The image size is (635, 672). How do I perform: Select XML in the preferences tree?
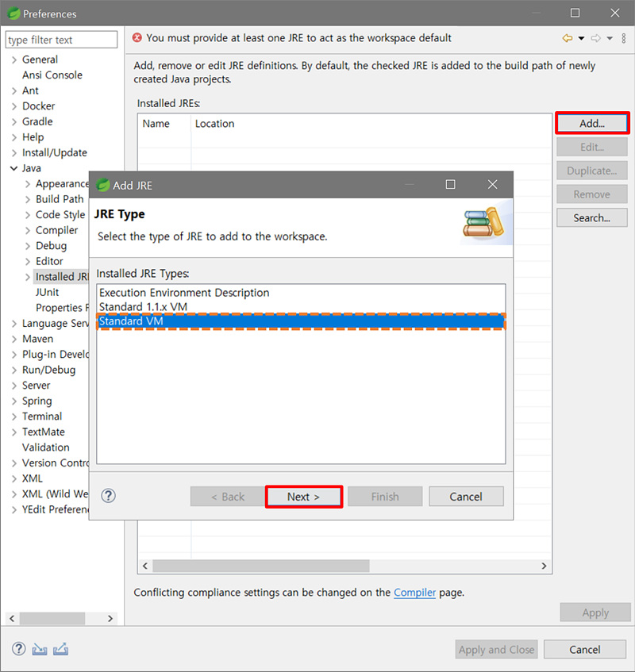coord(33,478)
